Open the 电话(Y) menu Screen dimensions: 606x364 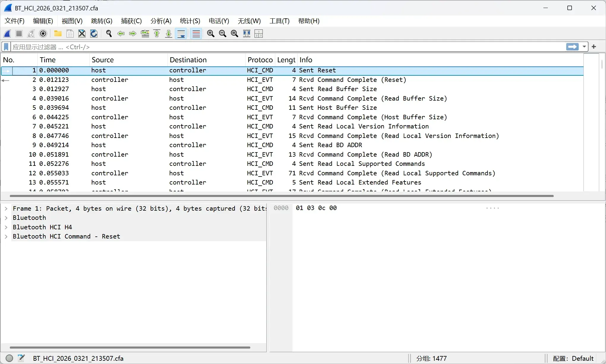(219, 21)
